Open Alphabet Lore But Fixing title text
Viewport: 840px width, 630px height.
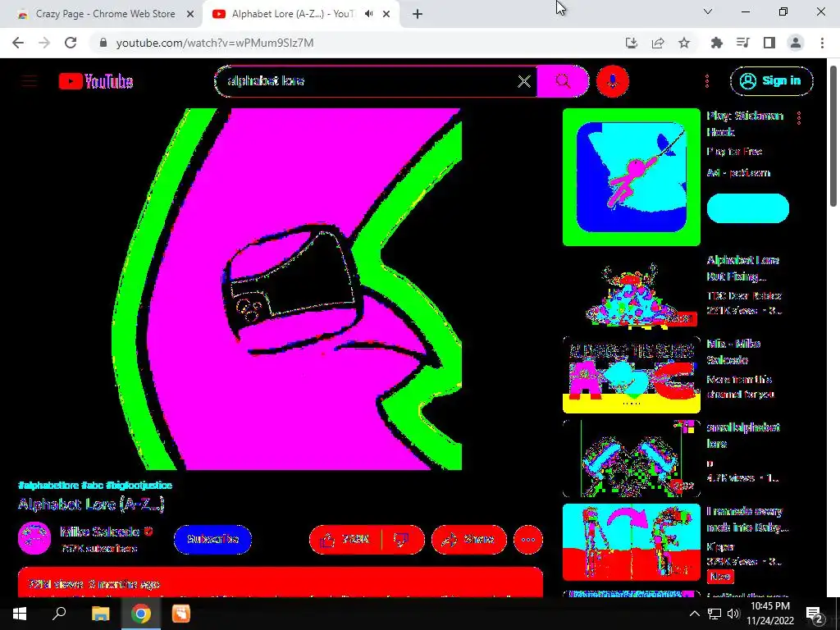pos(743,268)
